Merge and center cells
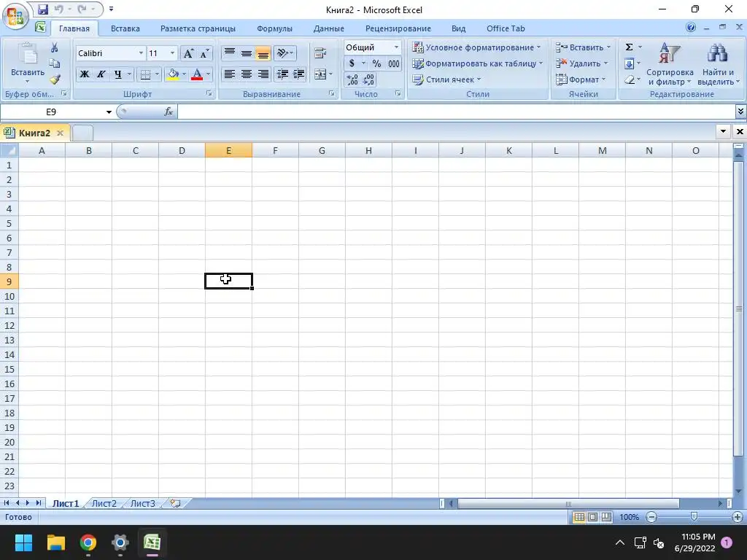 click(320, 74)
